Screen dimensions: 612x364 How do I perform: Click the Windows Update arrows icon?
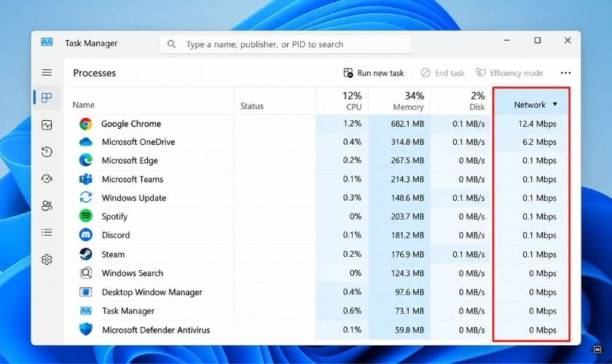pyautogui.click(x=85, y=197)
